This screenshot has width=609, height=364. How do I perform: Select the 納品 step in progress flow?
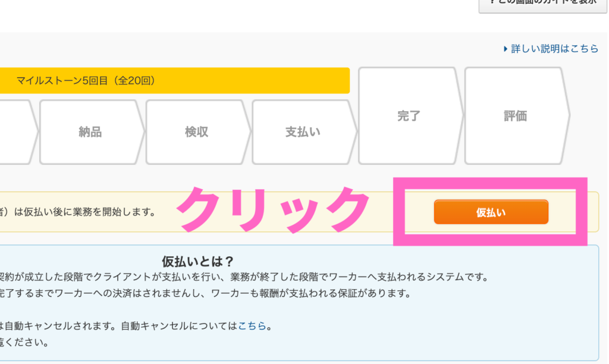pos(90,132)
